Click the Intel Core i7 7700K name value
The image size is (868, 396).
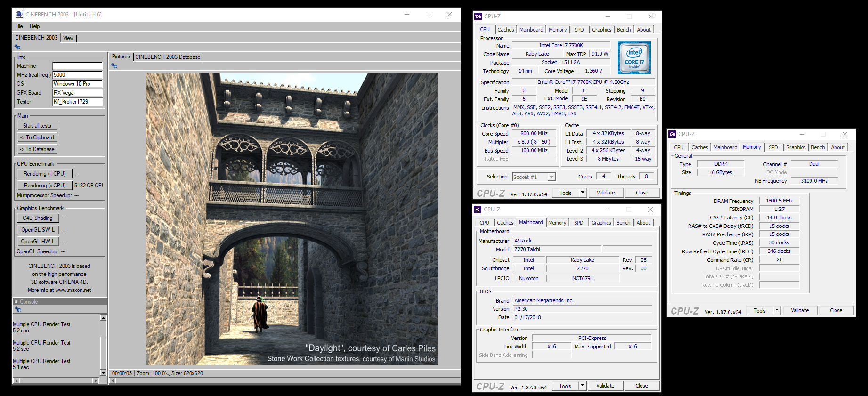click(561, 45)
